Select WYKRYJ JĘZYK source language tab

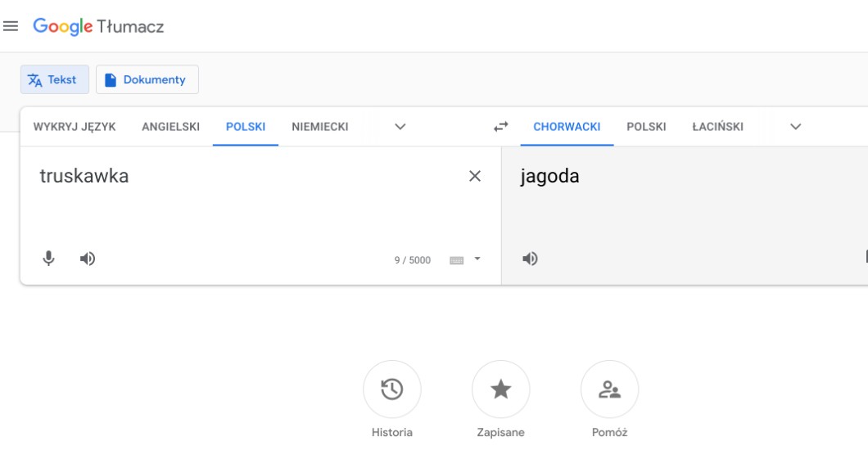[x=75, y=127]
